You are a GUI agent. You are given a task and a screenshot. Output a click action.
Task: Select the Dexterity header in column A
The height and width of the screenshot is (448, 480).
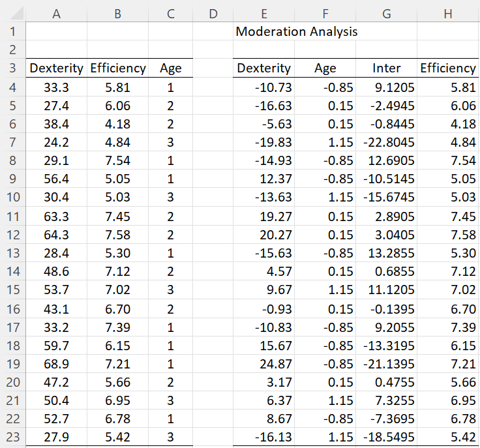[56, 68]
